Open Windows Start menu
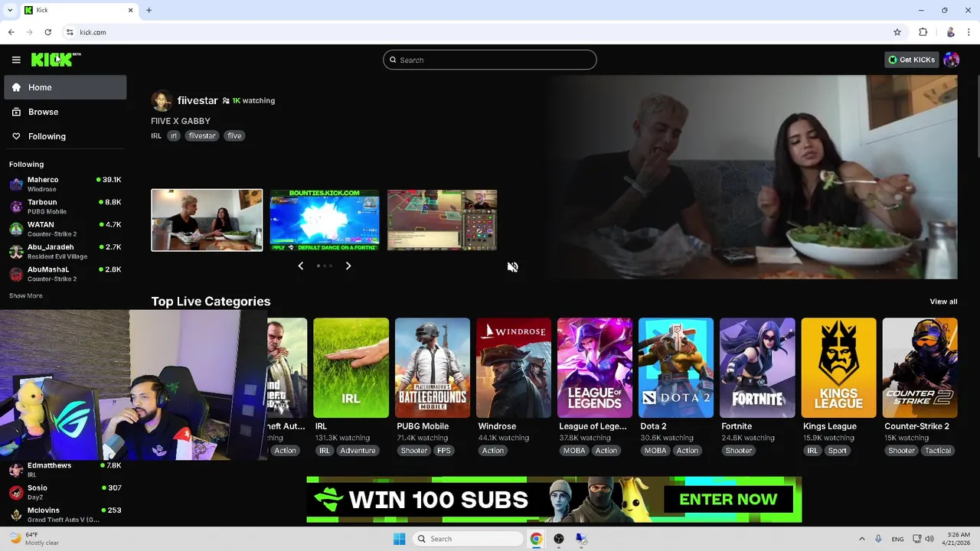 point(399,539)
